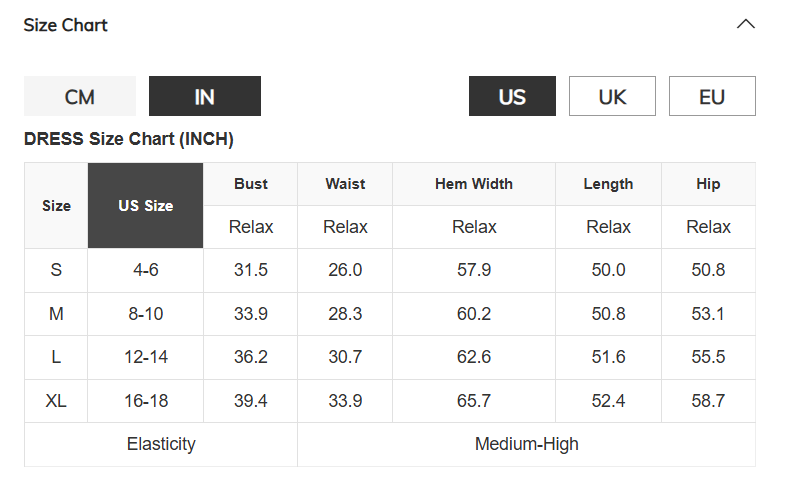Click the 16-18 US size cell
Image resolution: width=805 pixels, height=490 pixels.
coord(146,401)
